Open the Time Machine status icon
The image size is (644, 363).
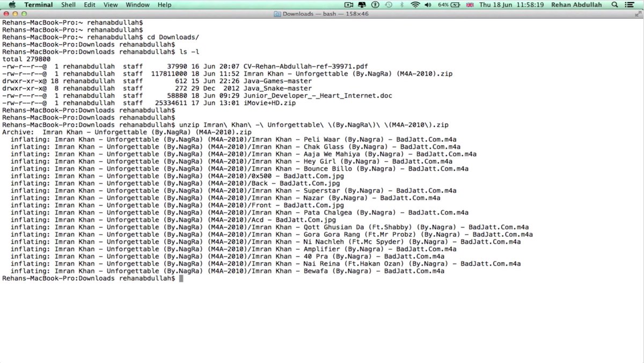389,5
